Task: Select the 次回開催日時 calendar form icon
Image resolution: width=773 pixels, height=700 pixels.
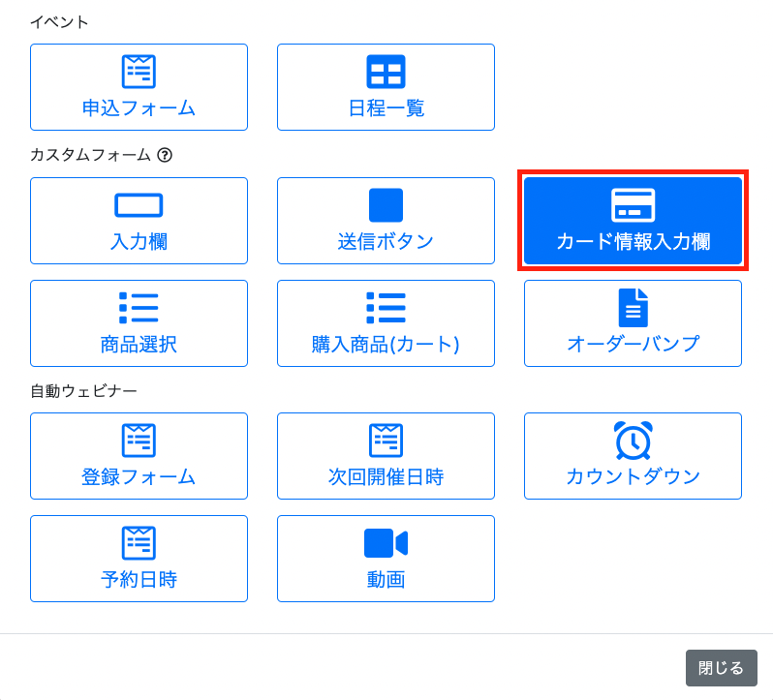Action: [386, 441]
